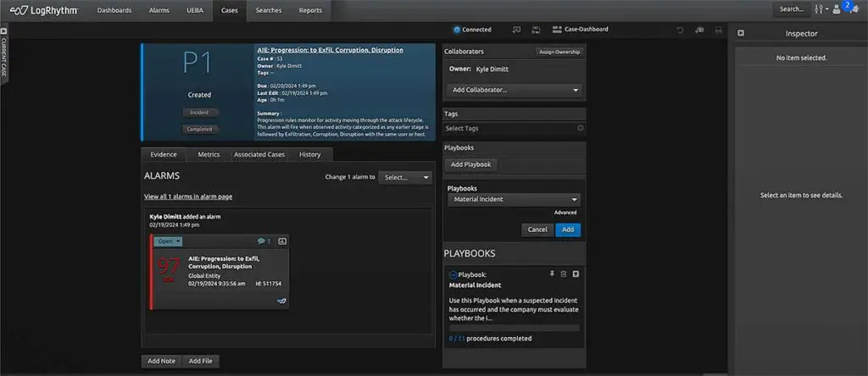Open the Material Incident playbook dropdown
Screen dimensions: 868x376
514,199
